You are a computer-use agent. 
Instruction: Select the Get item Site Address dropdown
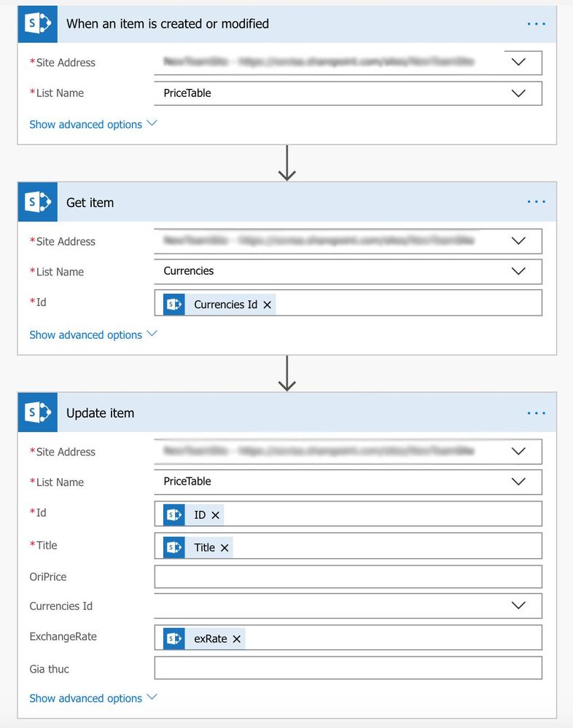518,240
